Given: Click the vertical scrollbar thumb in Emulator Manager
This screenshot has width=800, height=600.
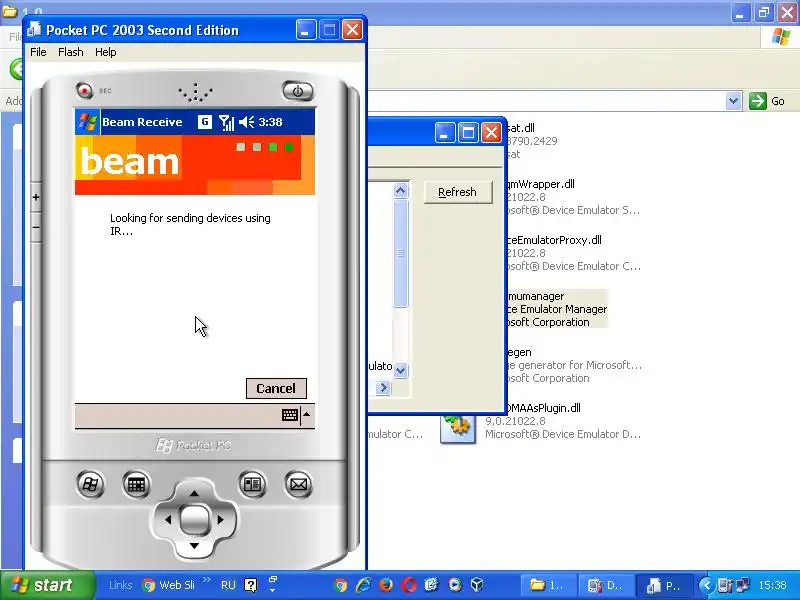Looking at the screenshot, I should pyautogui.click(x=401, y=253).
